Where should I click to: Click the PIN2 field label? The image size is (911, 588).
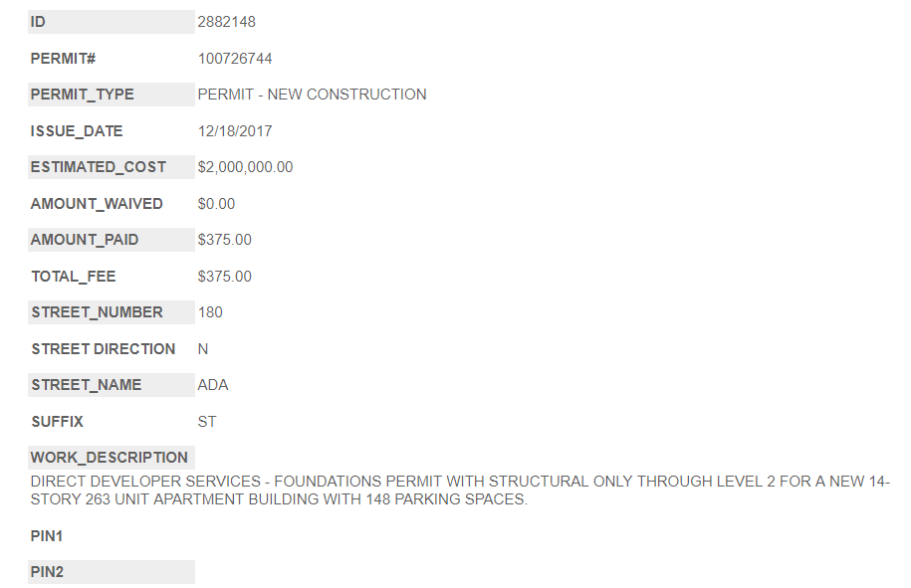click(x=47, y=572)
